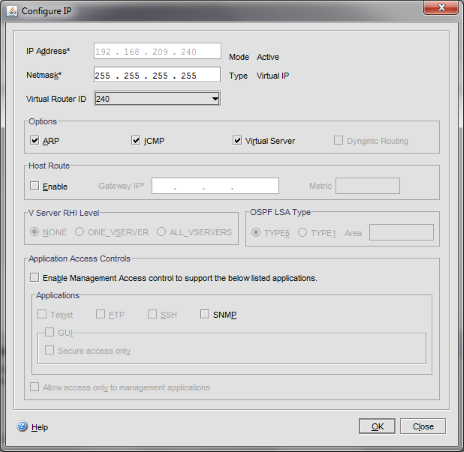Click the Netmask input field
Viewport: 464px width, 452px height.
[157, 75]
